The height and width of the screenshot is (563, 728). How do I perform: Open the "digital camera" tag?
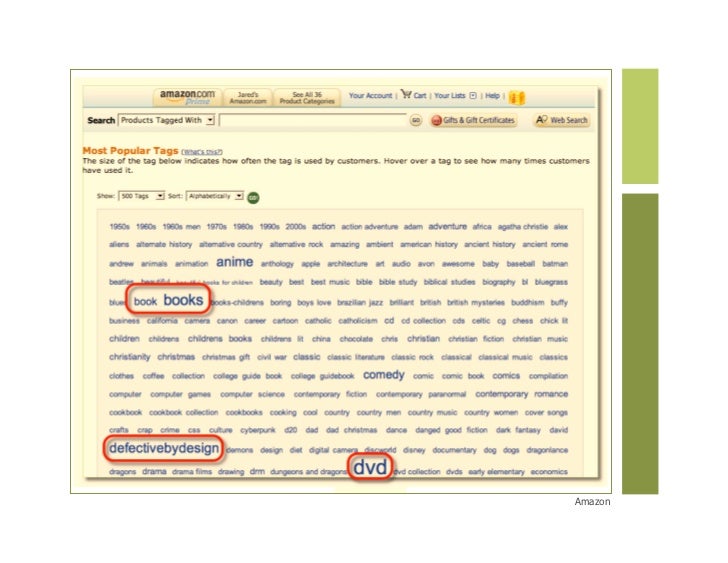(333, 450)
